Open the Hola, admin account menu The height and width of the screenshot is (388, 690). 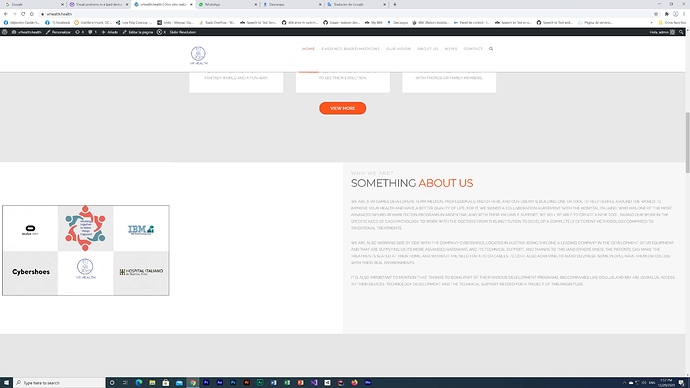662,32
